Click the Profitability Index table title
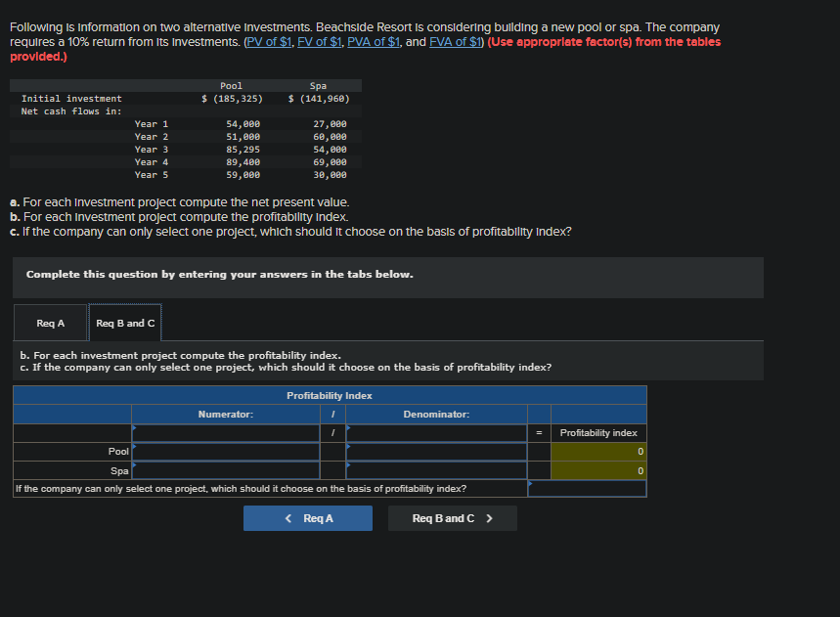 330,395
